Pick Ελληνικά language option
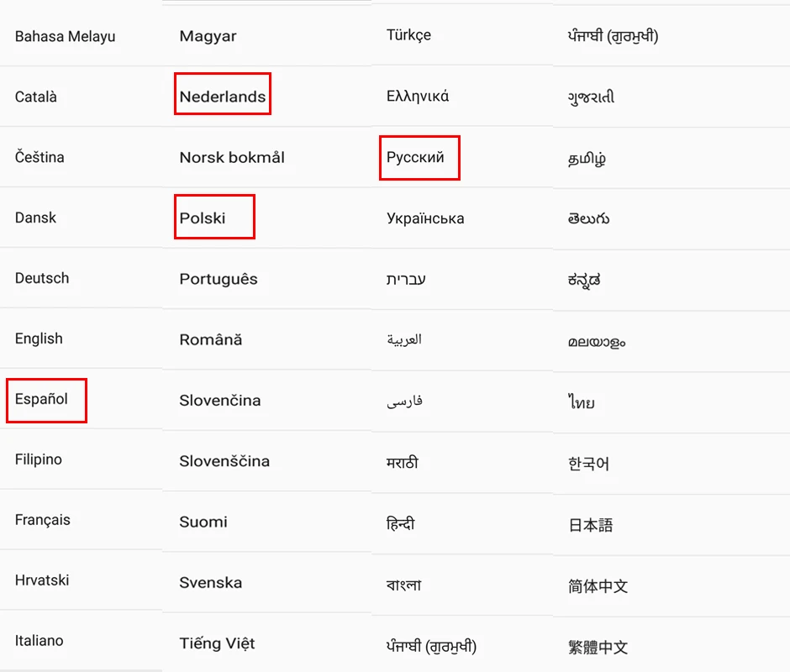 coord(418,97)
